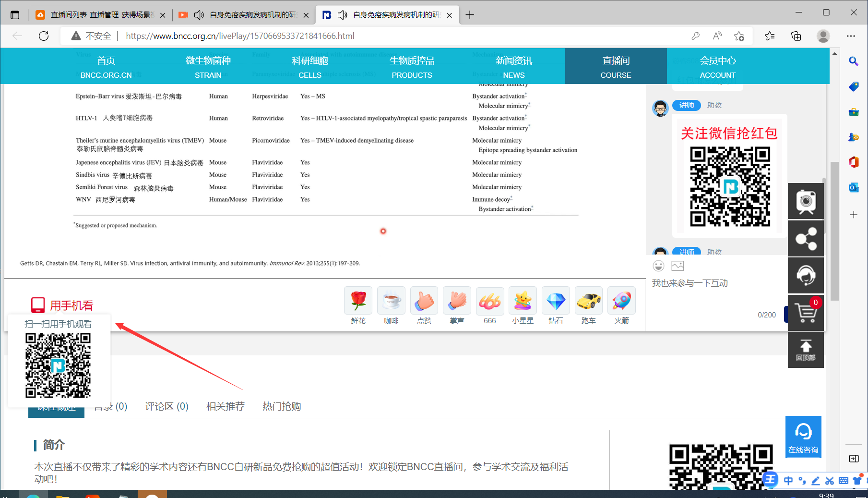Open emoji picker in chat

point(658,266)
